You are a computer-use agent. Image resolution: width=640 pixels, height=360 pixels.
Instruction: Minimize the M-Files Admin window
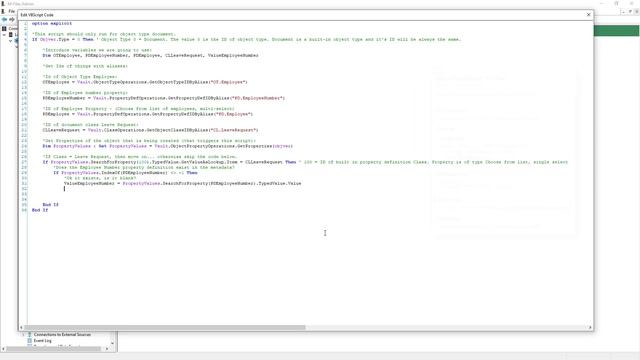point(602,4)
